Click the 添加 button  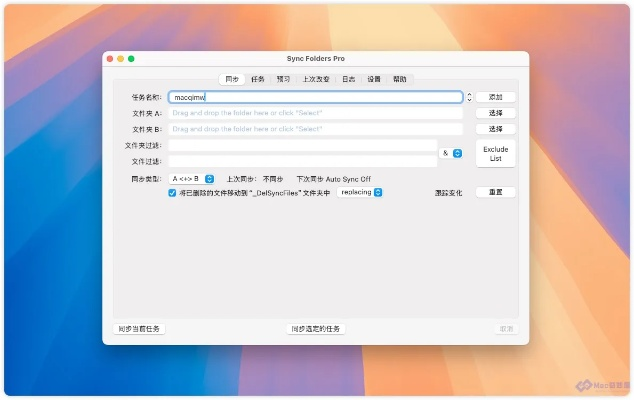click(x=495, y=98)
